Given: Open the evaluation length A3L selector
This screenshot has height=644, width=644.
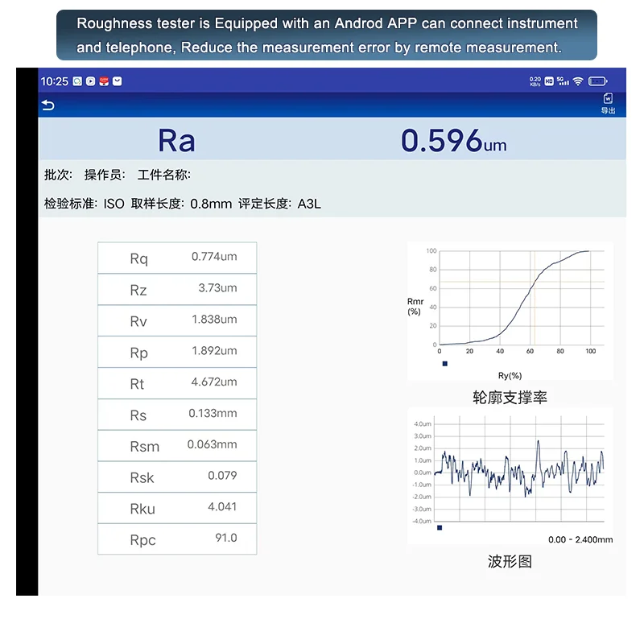Looking at the screenshot, I should tap(307, 204).
